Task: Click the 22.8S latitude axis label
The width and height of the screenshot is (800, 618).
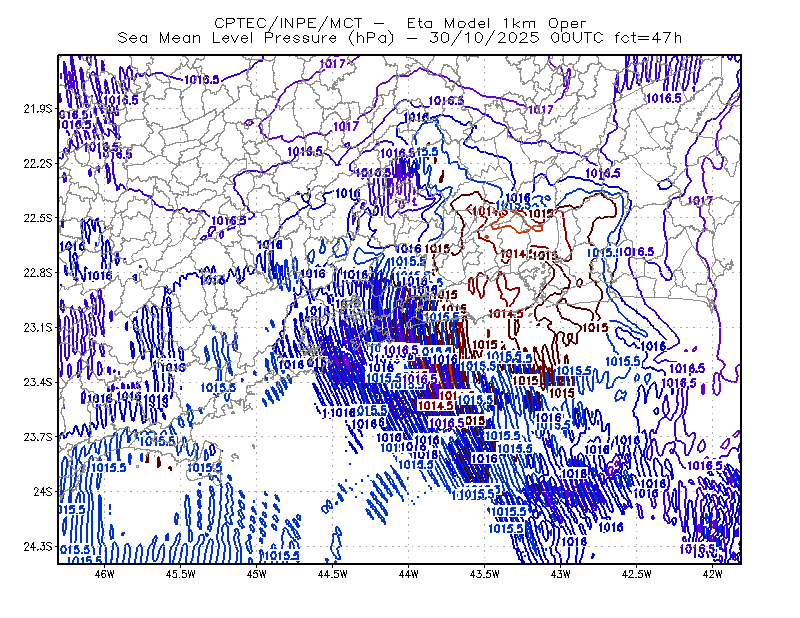Action: pos(38,273)
